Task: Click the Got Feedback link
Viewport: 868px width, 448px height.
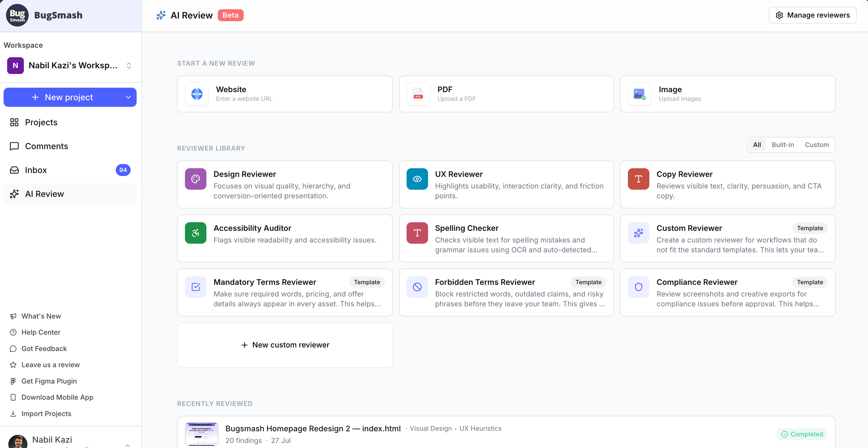Action: [x=44, y=349]
